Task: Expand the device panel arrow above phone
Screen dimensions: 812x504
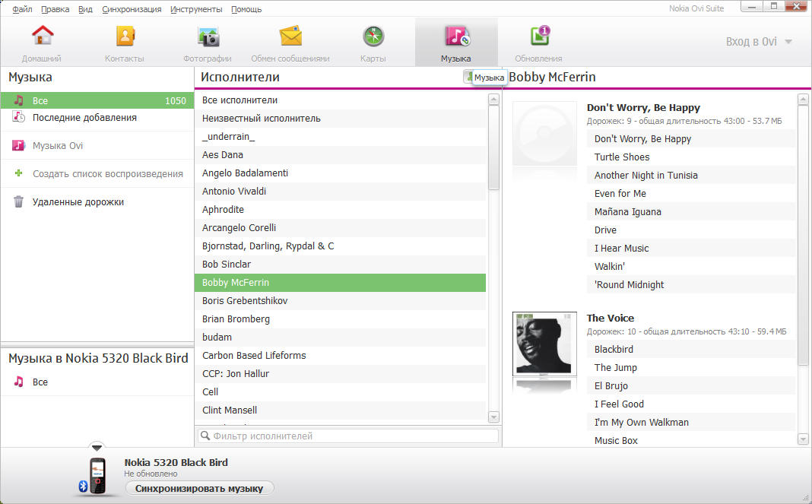Action: 97,448
